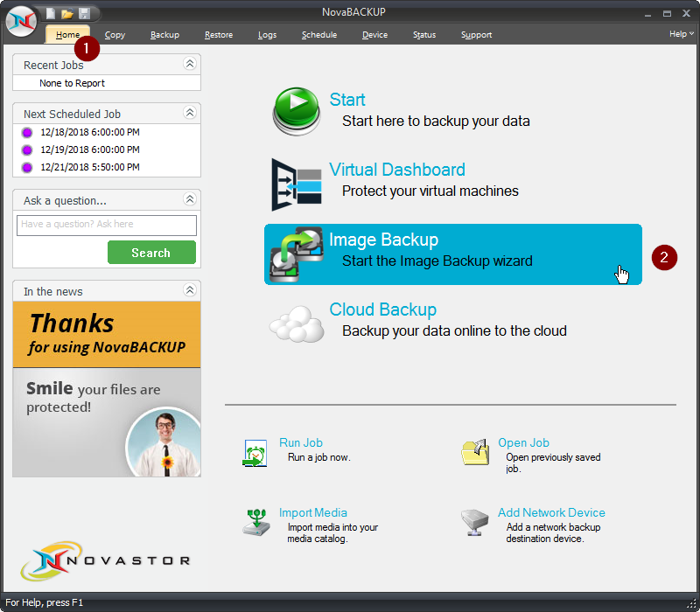Click the Image Backup disk drives icon
Viewport: 700px width, 612px height.
tap(297, 254)
